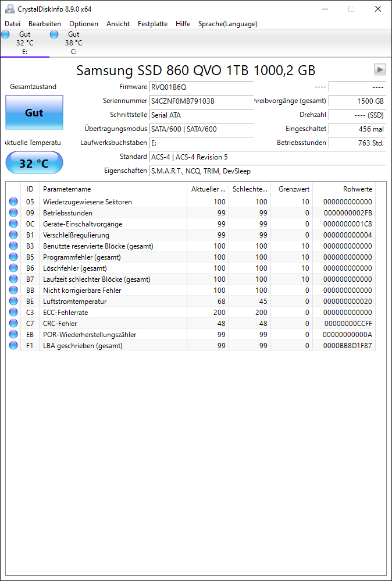Click status orb of Löschfehler row
392x581 pixels.
(x=13, y=268)
